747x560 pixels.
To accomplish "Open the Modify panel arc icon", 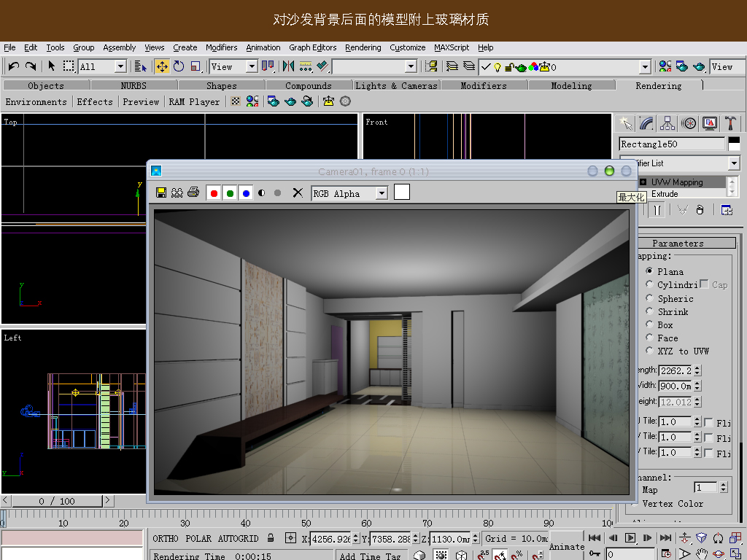I will tap(646, 123).
